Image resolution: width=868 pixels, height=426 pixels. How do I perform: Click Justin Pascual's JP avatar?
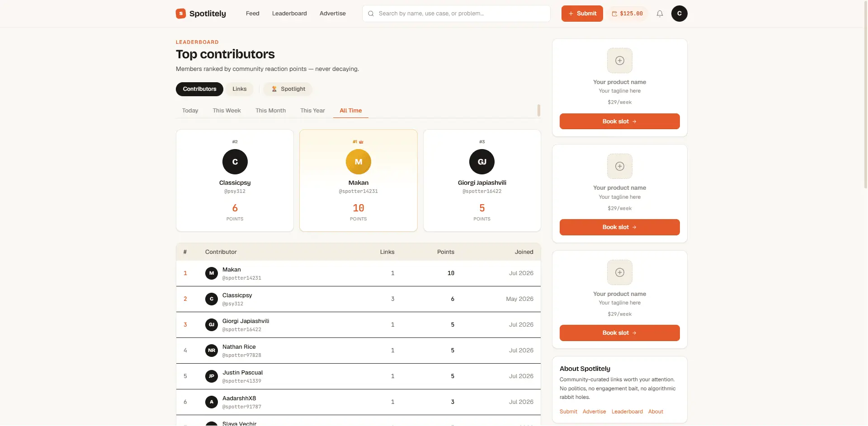point(212,376)
